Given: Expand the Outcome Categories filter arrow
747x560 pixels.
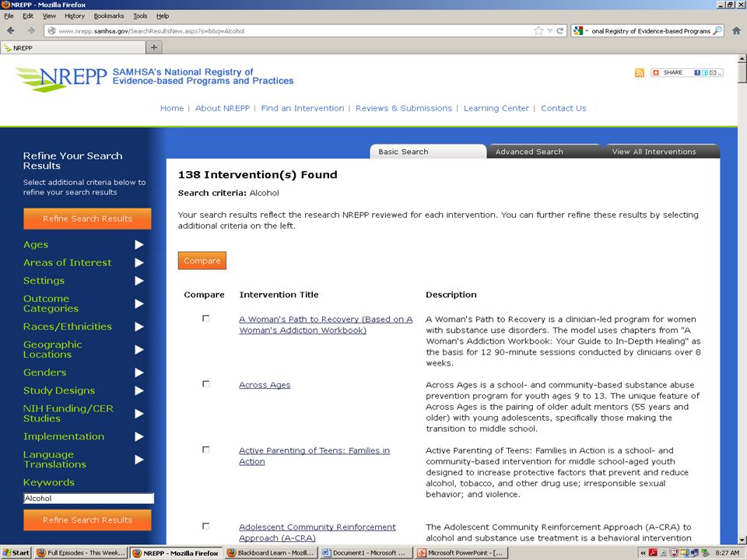Looking at the screenshot, I should tap(139, 304).
